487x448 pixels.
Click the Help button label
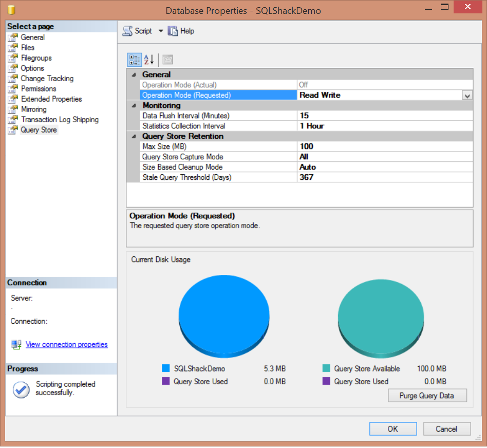(188, 31)
